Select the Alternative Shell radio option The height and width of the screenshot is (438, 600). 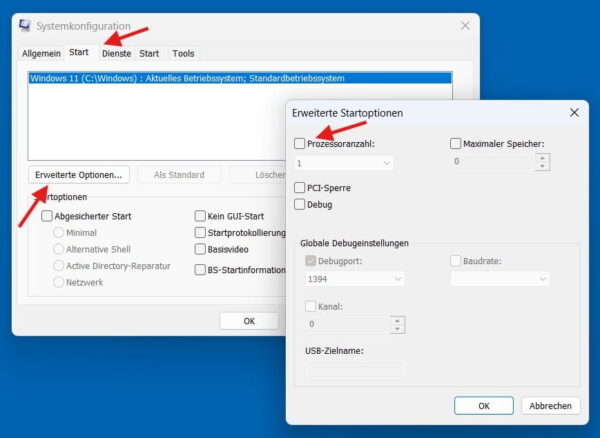point(59,249)
